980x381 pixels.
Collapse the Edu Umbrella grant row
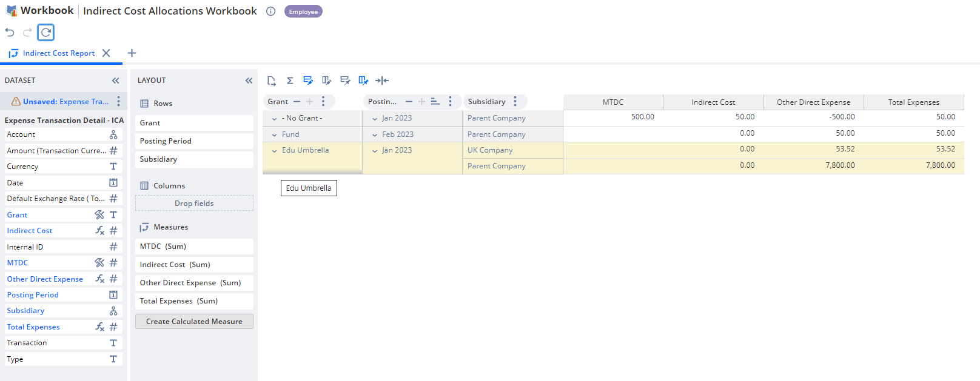click(275, 151)
